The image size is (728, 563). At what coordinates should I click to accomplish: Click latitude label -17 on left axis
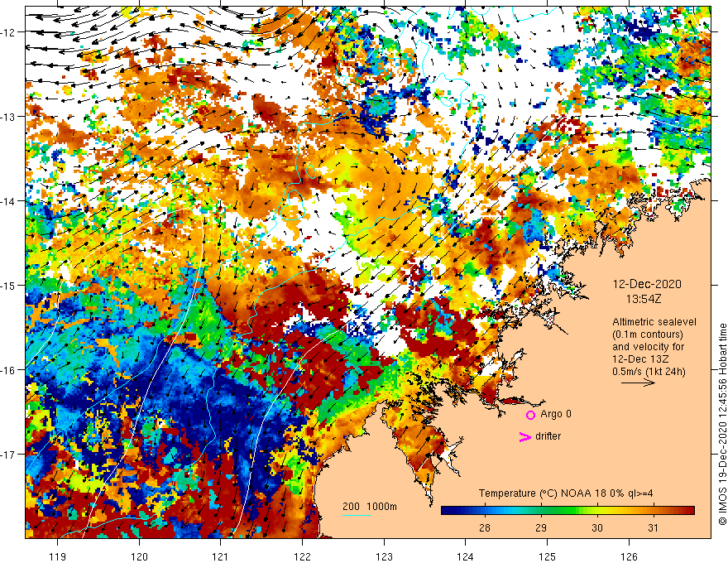click(8, 455)
